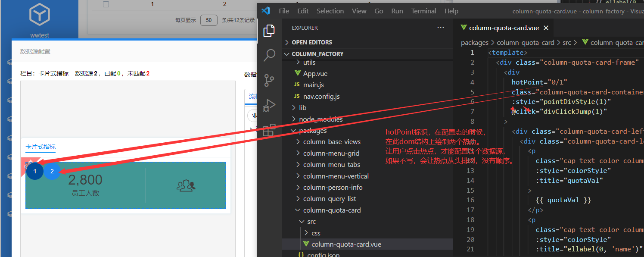Select hotspot number 1 circle

coord(35,171)
